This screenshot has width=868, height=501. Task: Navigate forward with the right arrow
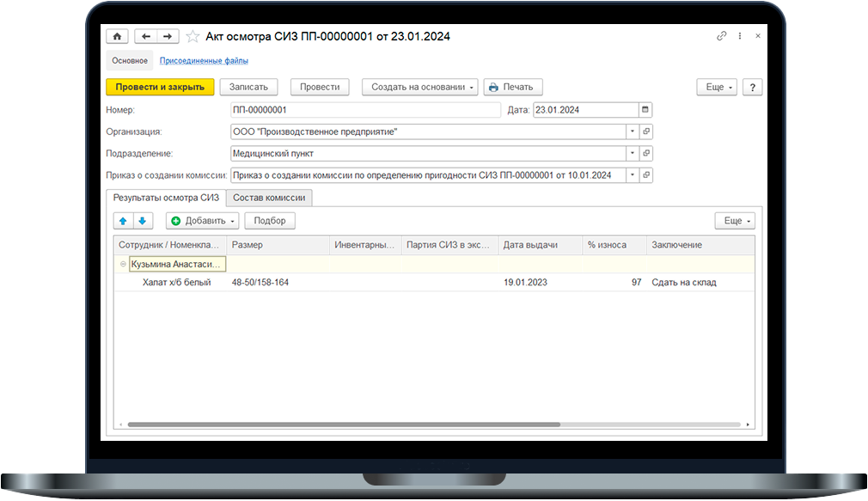click(x=168, y=37)
